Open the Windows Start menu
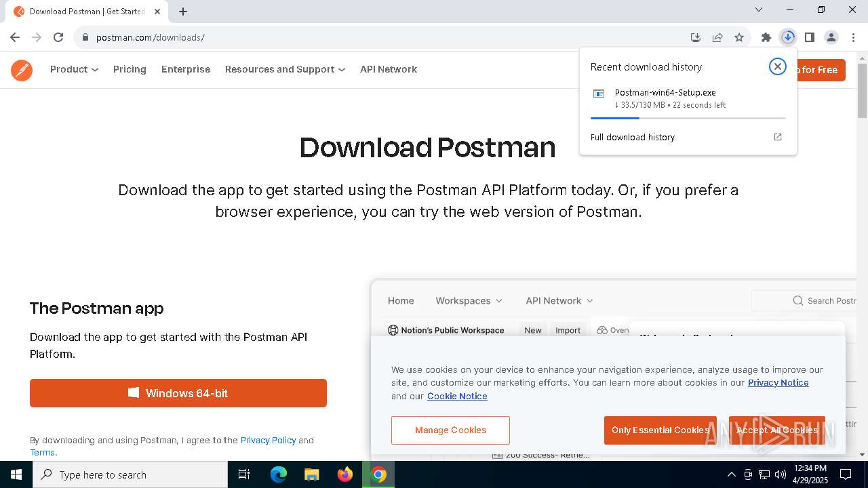Image resolution: width=868 pixels, height=488 pixels. (x=16, y=474)
